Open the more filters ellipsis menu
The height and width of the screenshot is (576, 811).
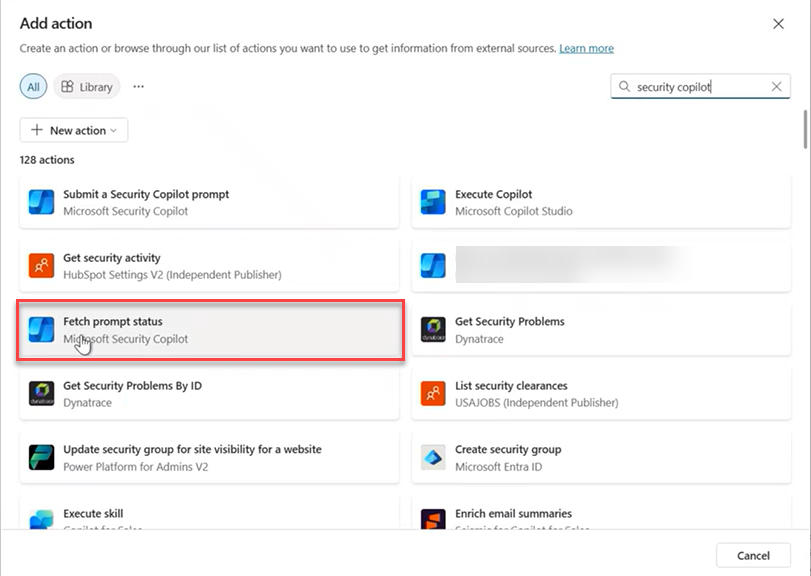click(139, 86)
